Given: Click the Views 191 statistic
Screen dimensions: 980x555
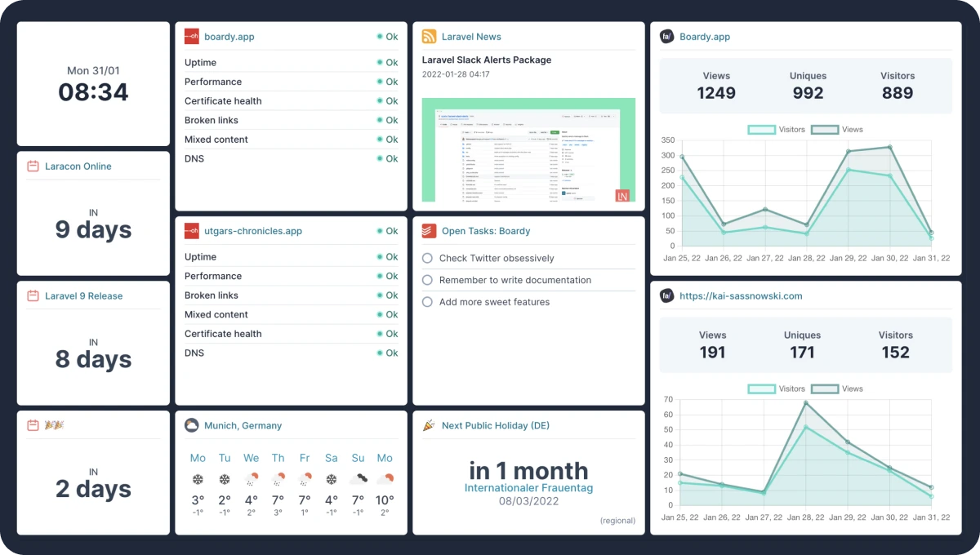Looking at the screenshot, I should (713, 344).
